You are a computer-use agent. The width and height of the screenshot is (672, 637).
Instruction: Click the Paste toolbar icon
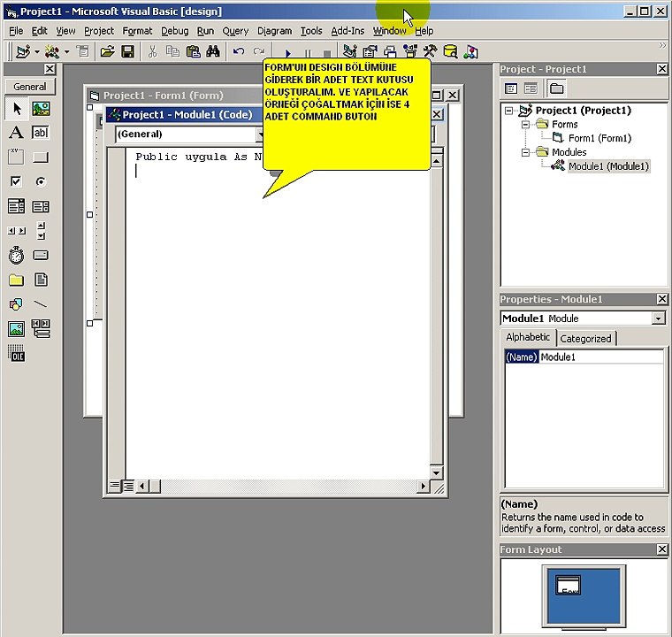pyautogui.click(x=193, y=52)
